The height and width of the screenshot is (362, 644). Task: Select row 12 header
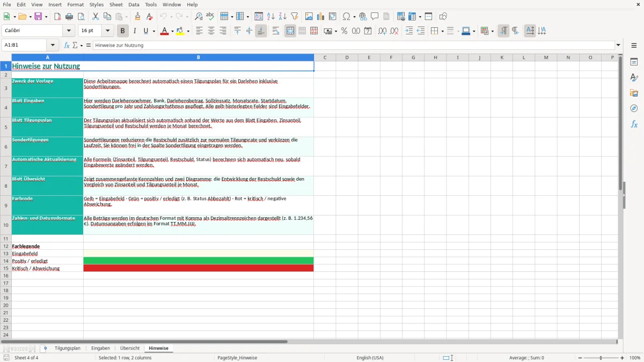[6, 246]
